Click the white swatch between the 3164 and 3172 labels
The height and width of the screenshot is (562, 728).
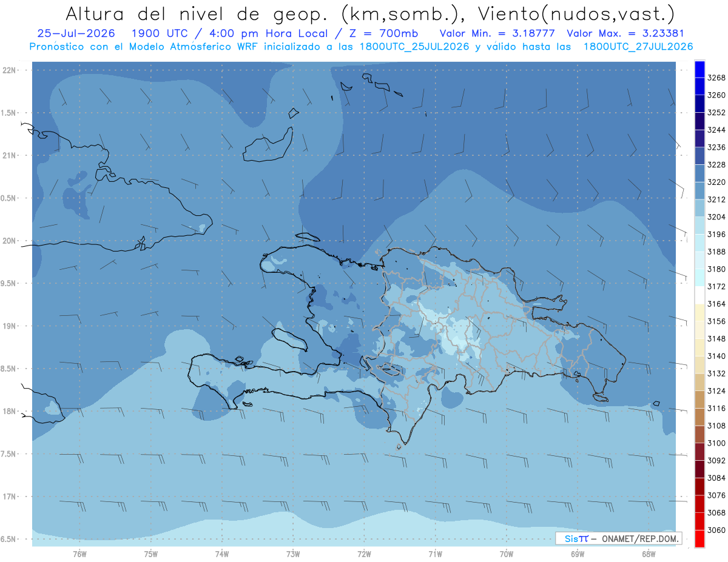tap(699, 295)
